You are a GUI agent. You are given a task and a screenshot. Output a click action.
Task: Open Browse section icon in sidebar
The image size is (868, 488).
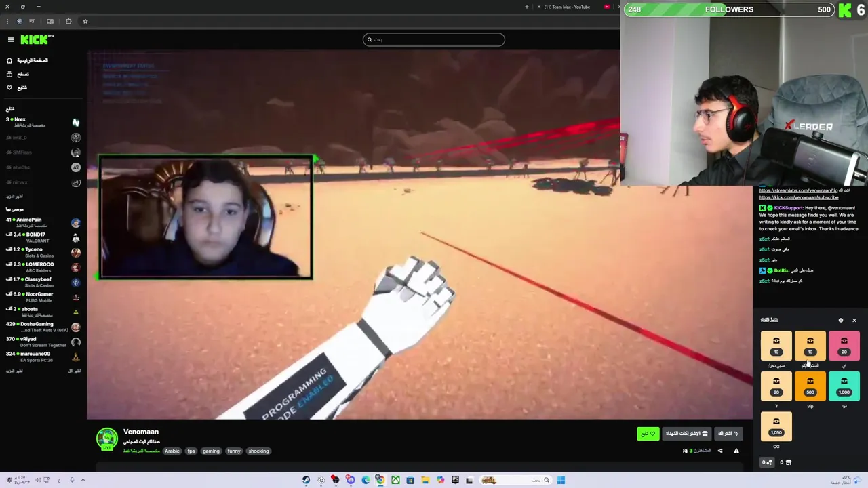pos(9,74)
